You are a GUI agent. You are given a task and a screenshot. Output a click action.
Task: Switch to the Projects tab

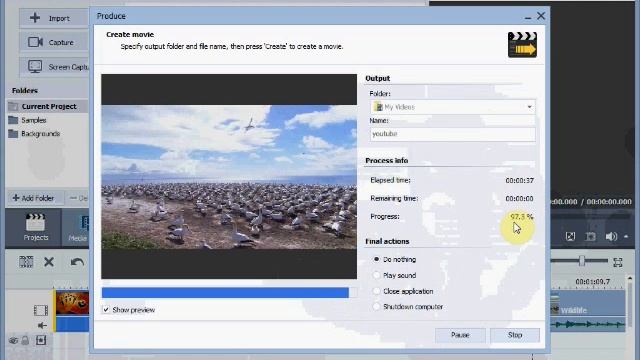coord(35,227)
